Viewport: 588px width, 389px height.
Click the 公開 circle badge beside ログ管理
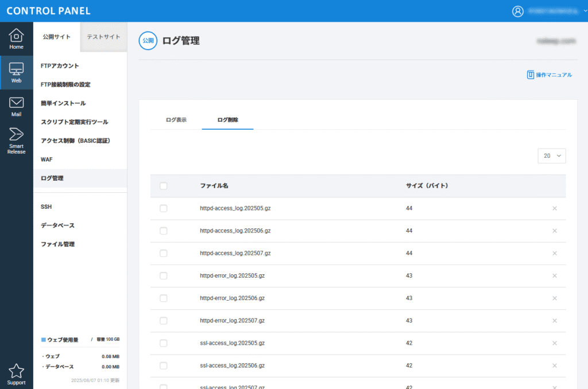(x=148, y=41)
